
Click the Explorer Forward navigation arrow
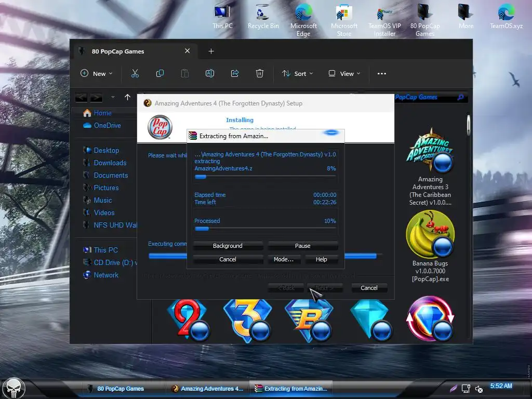pyautogui.click(x=96, y=98)
